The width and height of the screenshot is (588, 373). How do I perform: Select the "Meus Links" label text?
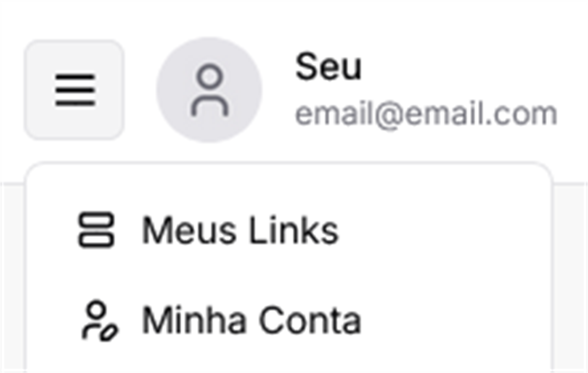(240, 230)
